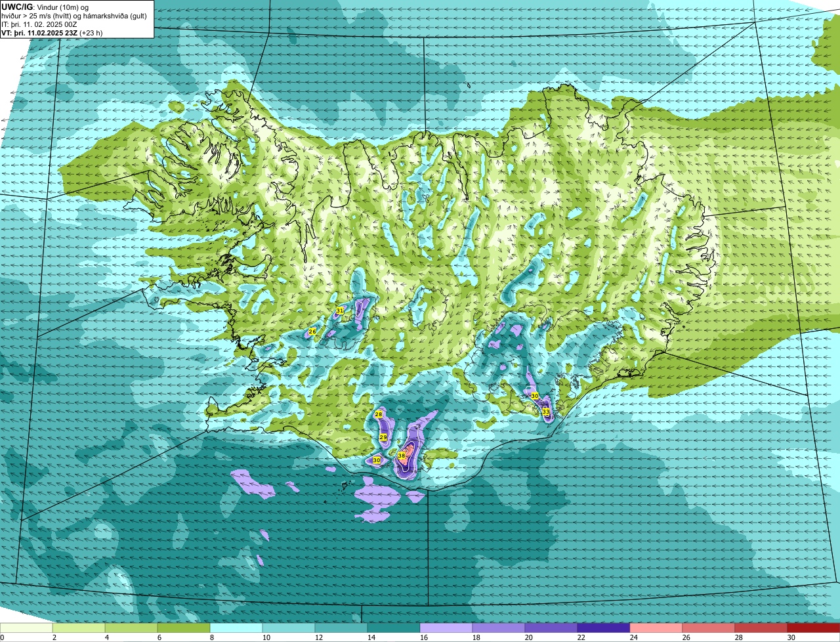Click the 'VT: þri. 11.02.2025 23Z (+23 h)' line
840x642 pixels.
pyautogui.click(x=52, y=33)
